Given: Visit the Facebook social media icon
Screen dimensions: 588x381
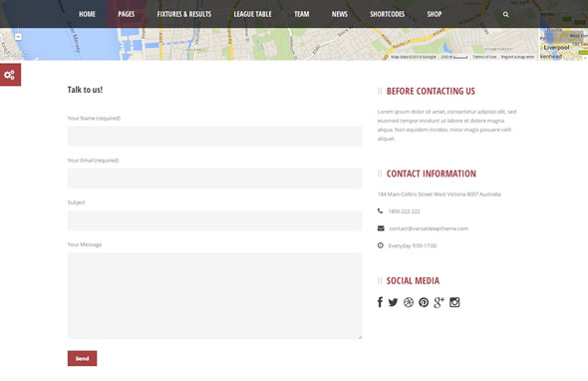Looking at the screenshot, I should pos(380,302).
